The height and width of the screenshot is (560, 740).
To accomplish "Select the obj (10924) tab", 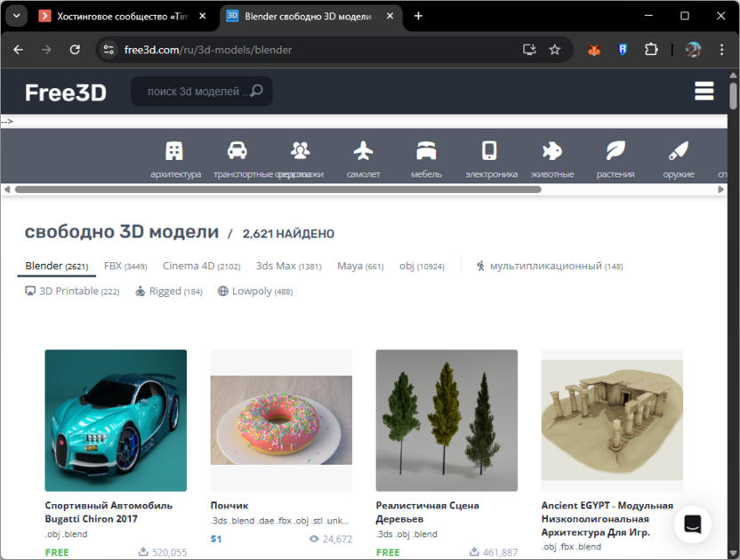I will [422, 266].
